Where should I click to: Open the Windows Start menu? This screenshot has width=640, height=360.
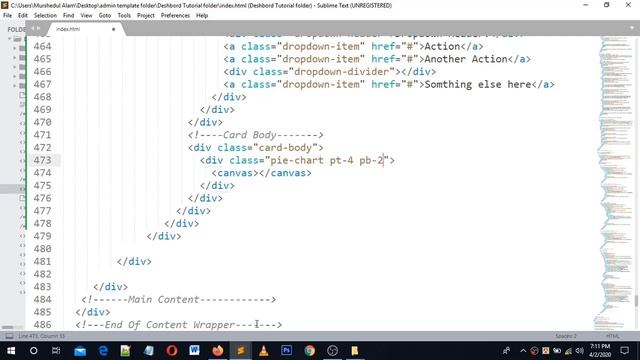click(x=11, y=351)
